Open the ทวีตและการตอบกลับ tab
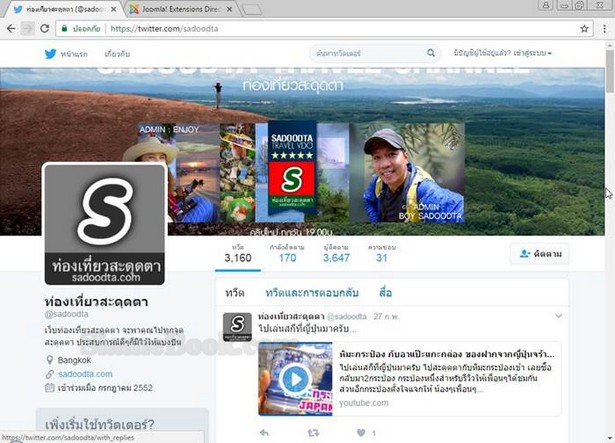The image size is (615, 443). click(312, 293)
